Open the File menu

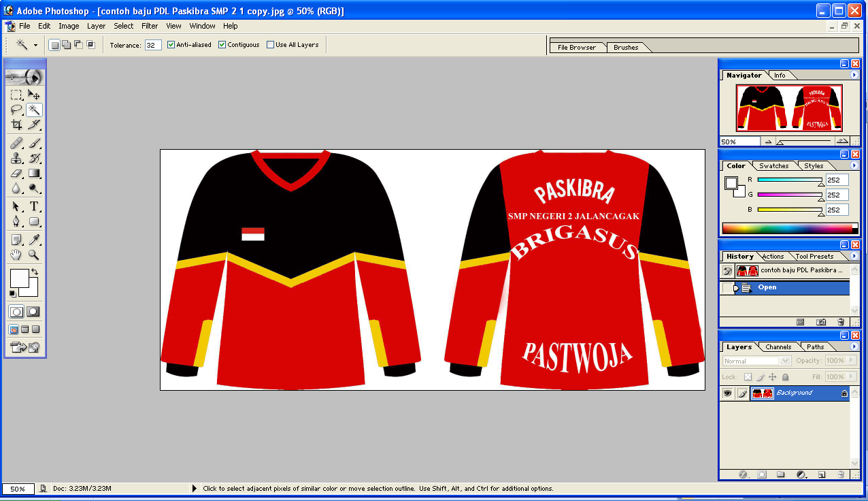(24, 26)
